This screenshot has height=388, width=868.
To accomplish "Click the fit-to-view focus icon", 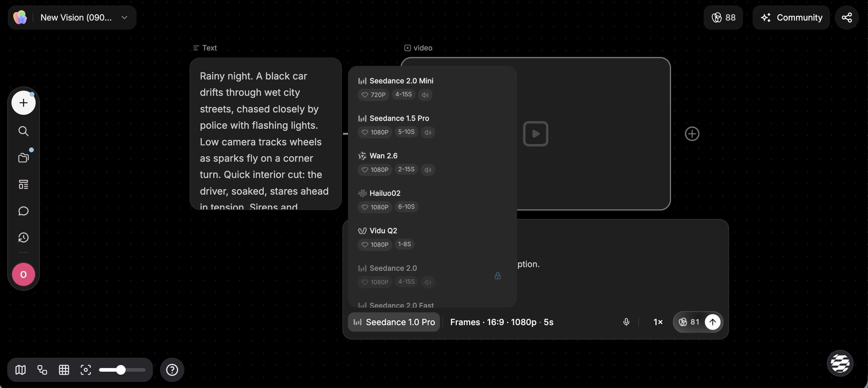I will pos(85,370).
